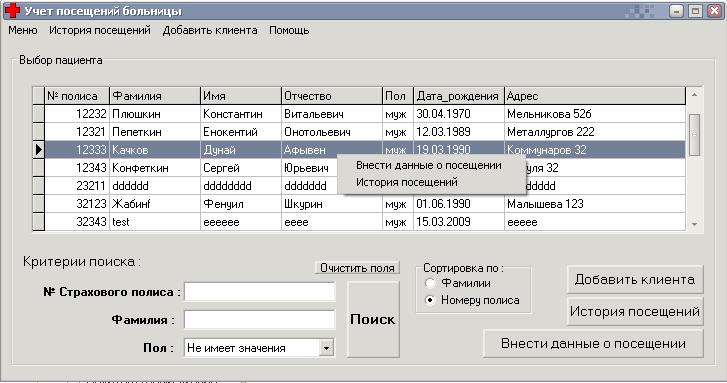Click birth date cell 01.06.1990
Image resolution: width=727 pixels, height=383 pixels.
click(459, 204)
